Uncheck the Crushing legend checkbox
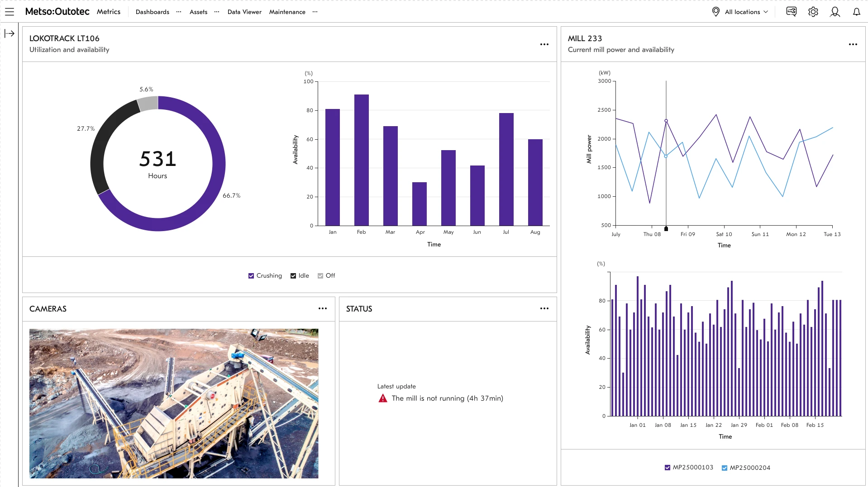The height and width of the screenshot is (487, 868). [252, 275]
